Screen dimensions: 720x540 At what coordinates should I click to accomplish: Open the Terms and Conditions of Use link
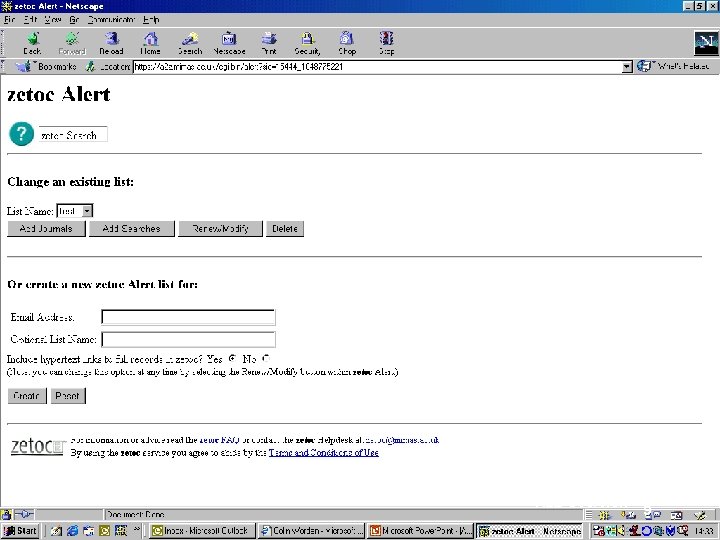coord(324,453)
